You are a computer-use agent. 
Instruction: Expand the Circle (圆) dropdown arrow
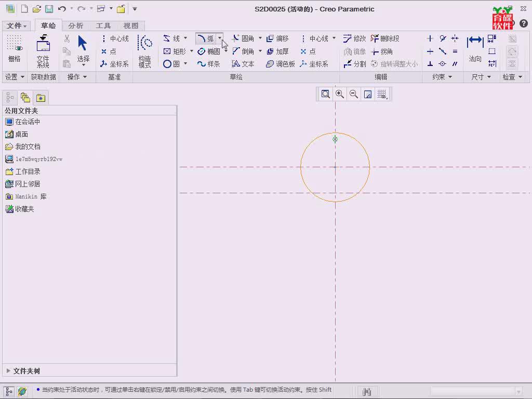click(x=185, y=63)
